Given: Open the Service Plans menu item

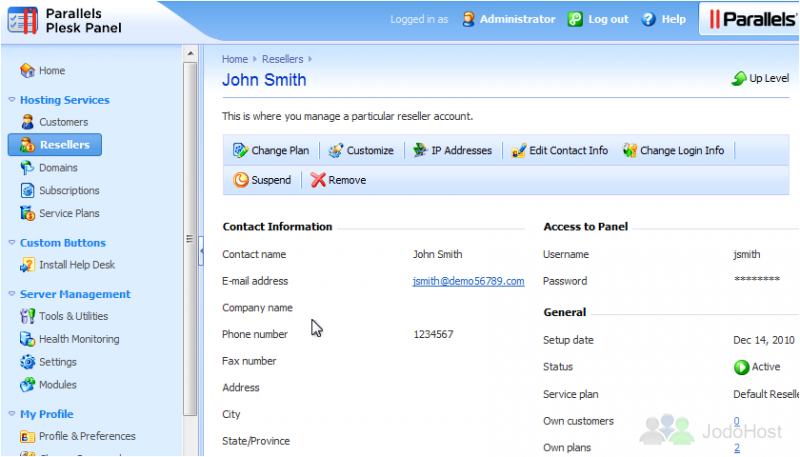Looking at the screenshot, I should pos(69,213).
